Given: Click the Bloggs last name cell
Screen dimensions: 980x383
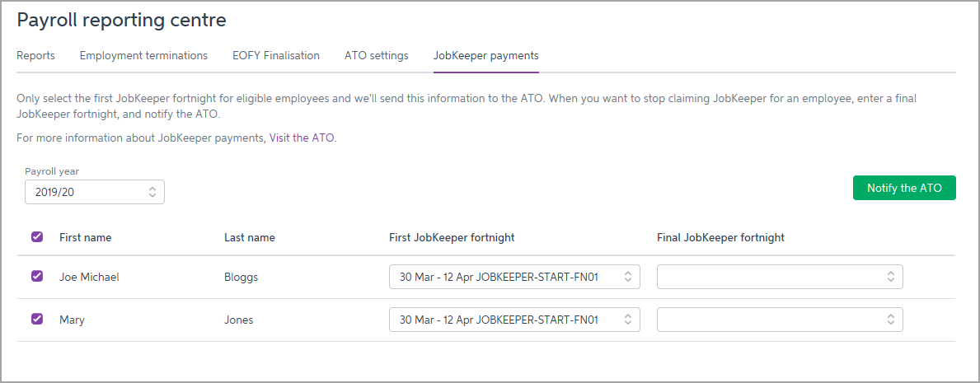Looking at the screenshot, I should coord(241,278).
